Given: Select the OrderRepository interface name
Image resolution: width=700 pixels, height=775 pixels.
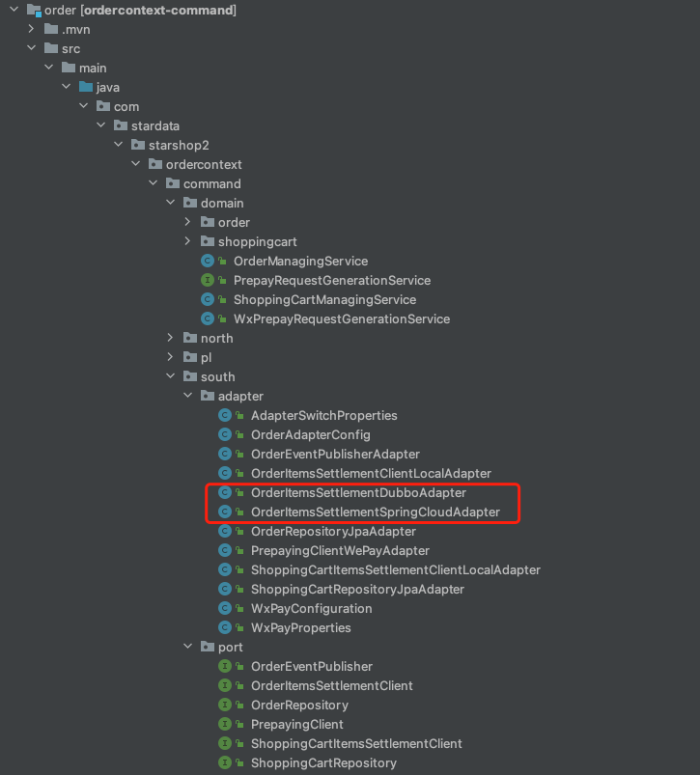Looking at the screenshot, I should (x=299, y=705).
